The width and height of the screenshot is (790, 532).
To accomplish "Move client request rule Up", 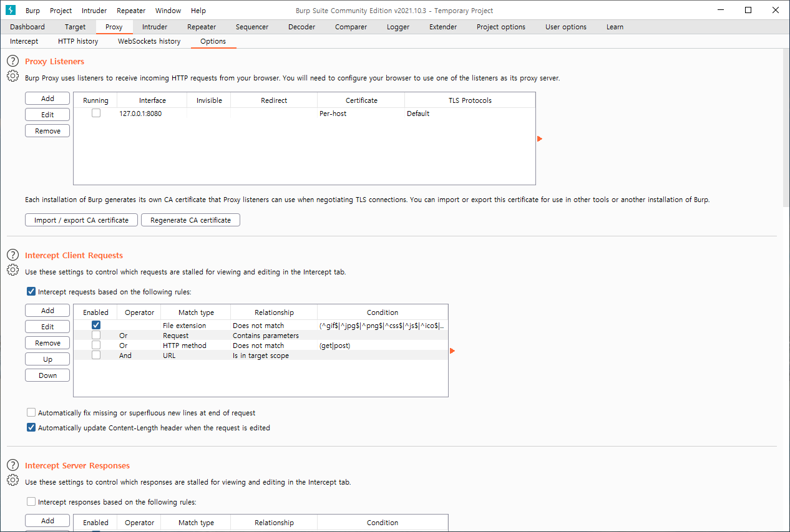I will pyautogui.click(x=47, y=359).
